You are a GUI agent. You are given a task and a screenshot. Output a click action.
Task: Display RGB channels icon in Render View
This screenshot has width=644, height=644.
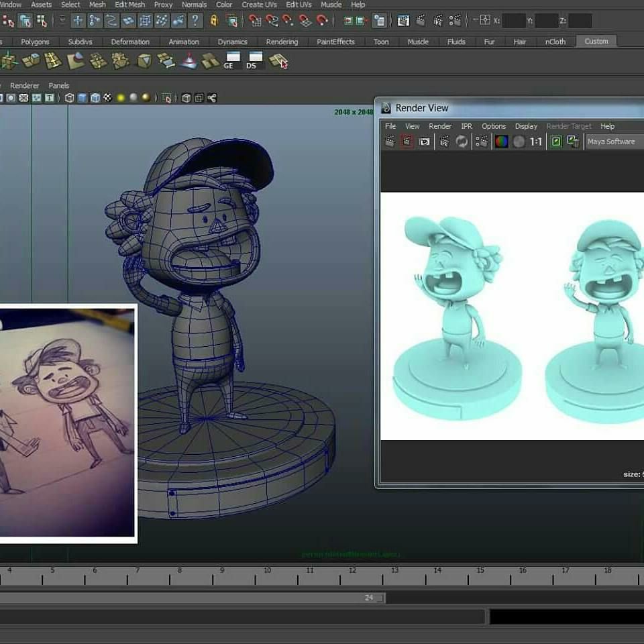click(x=502, y=142)
